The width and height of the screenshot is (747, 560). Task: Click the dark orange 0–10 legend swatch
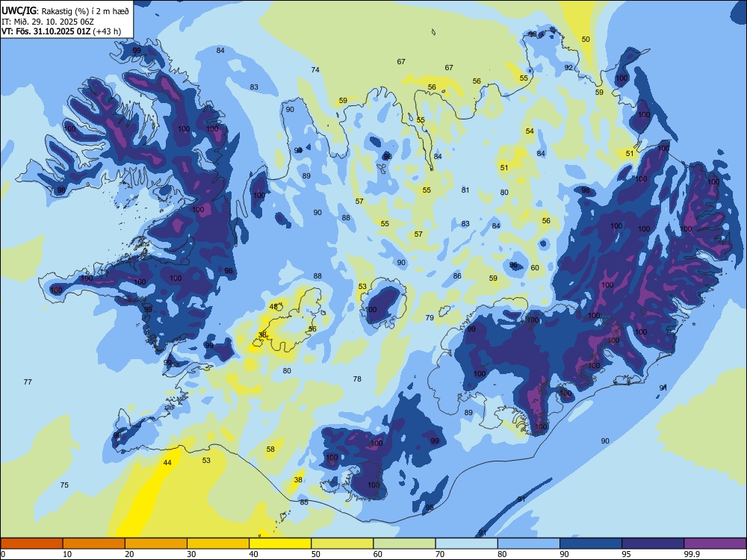click(31, 544)
